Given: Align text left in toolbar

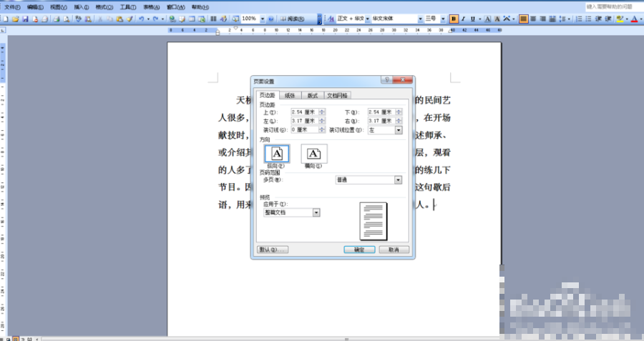Looking at the screenshot, I should tap(523, 19).
